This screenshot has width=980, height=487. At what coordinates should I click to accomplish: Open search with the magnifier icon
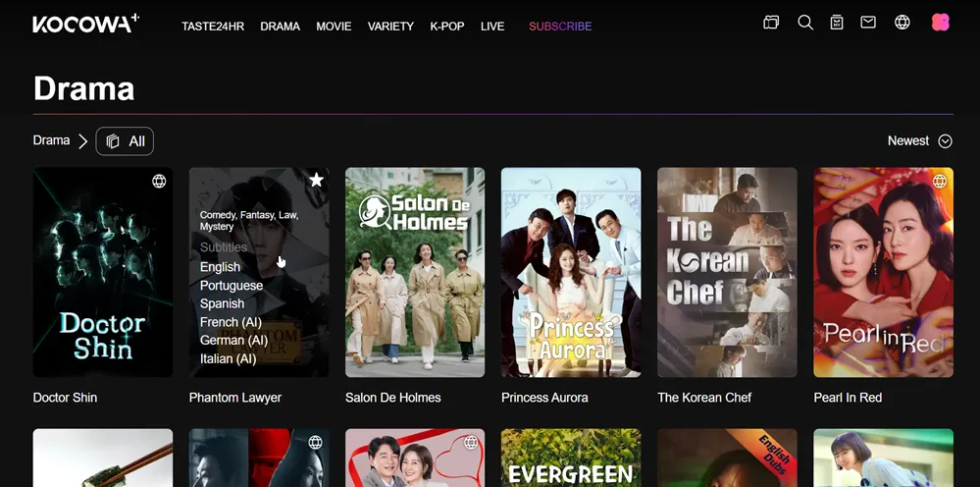click(805, 23)
